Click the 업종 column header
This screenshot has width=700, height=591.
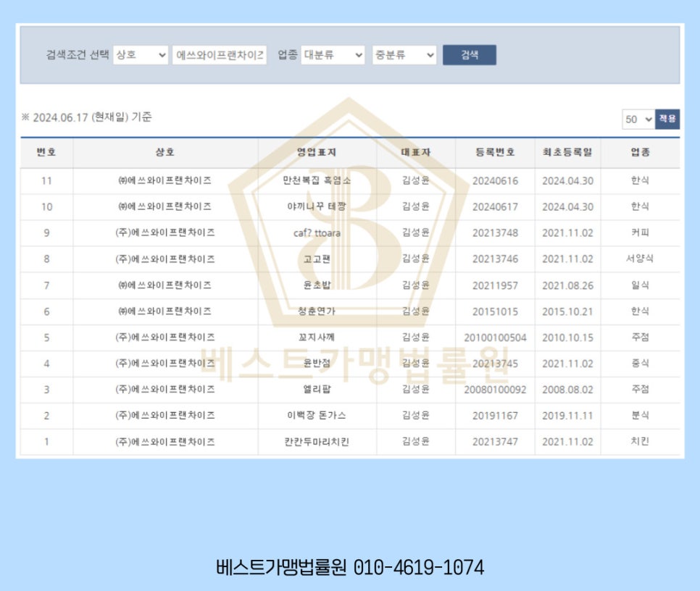click(640, 153)
